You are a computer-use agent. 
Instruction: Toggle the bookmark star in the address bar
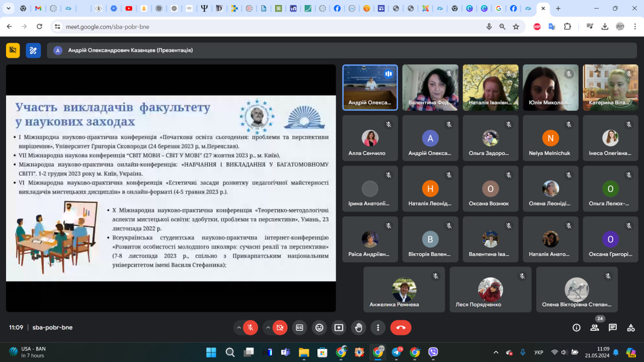[x=516, y=27]
